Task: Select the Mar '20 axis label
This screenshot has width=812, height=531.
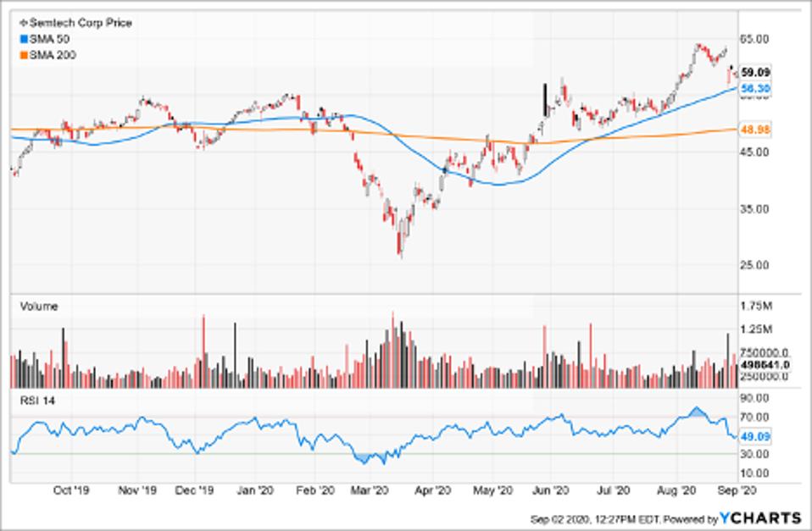Action: pyautogui.click(x=370, y=490)
